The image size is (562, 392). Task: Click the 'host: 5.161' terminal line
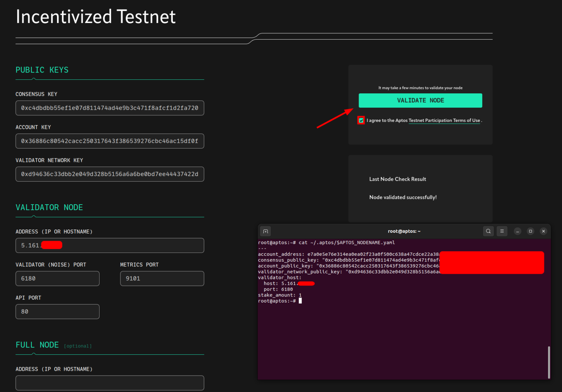pyautogui.click(x=289, y=283)
